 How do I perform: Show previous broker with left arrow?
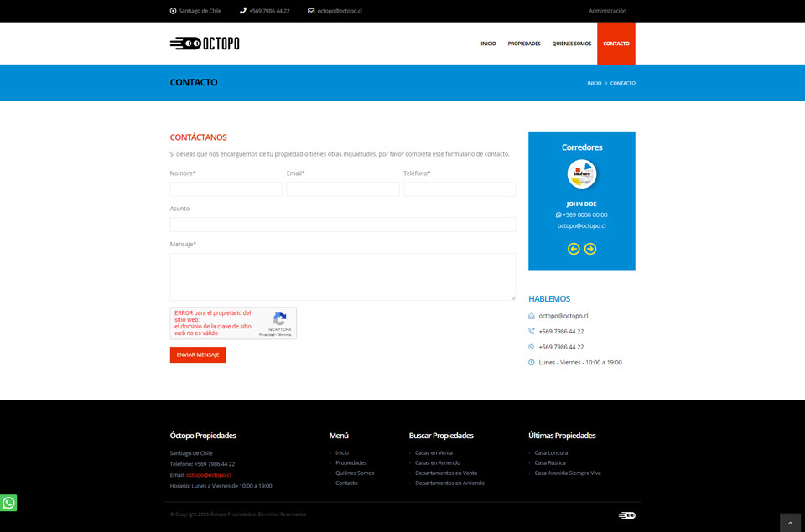[x=574, y=249]
